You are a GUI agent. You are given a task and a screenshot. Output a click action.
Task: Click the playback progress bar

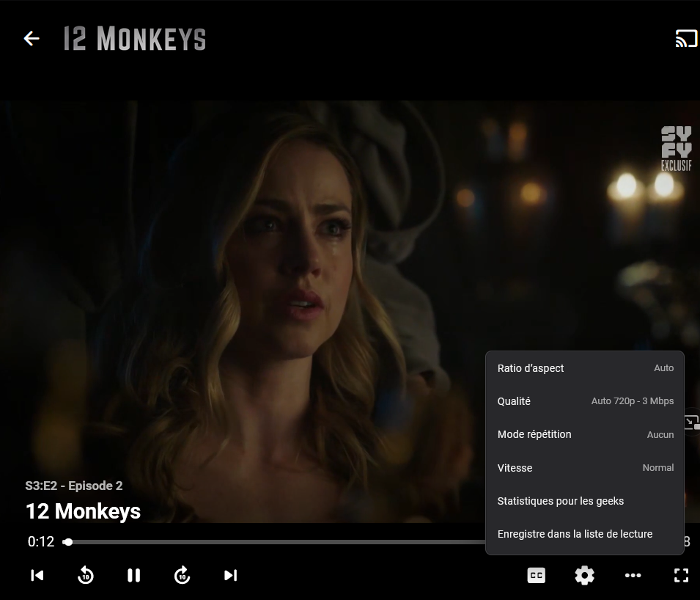coord(279,542)
